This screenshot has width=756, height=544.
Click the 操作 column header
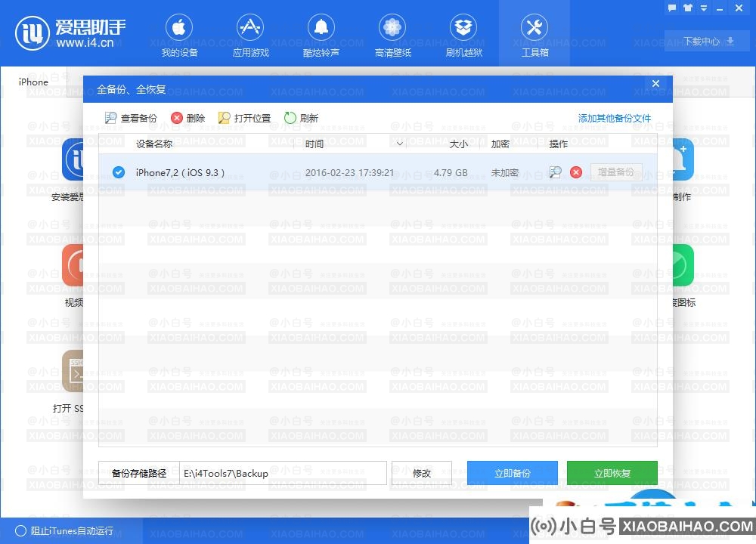(559, 144)
